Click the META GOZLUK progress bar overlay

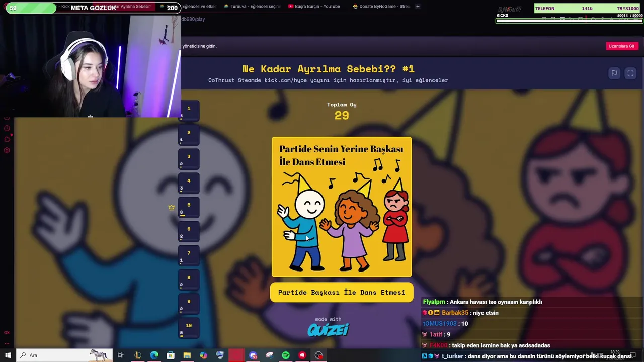[x=93, y=8]
